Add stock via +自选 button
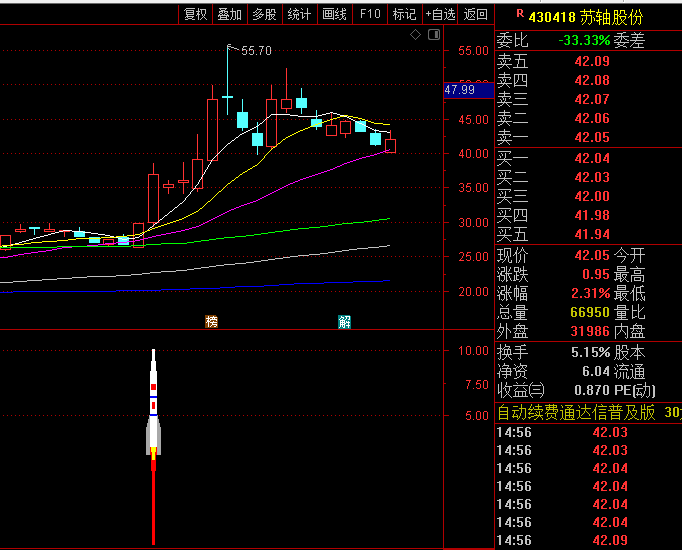This screenshot has height=550, width=682. [440, 14]
